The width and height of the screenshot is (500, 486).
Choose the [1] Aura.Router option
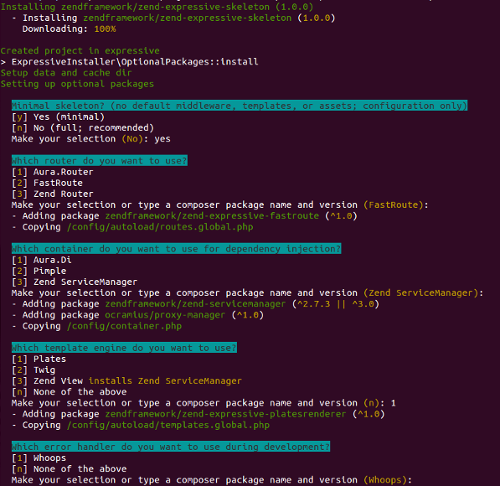[53, 172]
